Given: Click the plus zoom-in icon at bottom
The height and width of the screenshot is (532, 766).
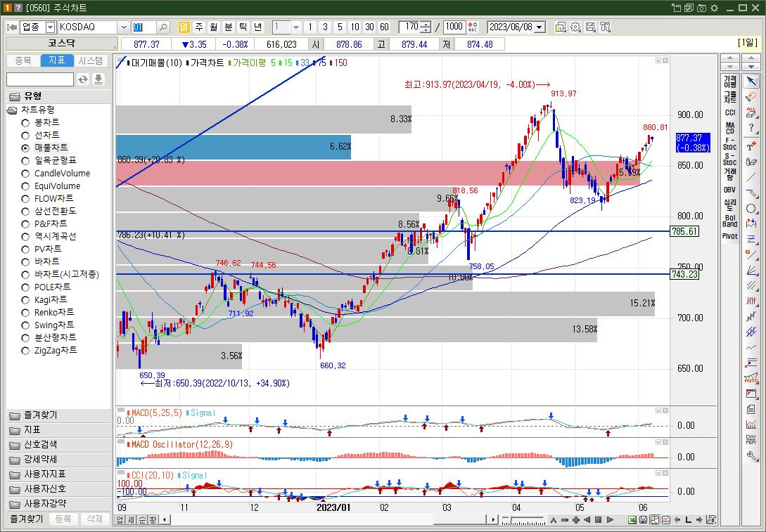Looking at the screenshot, I should (x=577, y=520).
